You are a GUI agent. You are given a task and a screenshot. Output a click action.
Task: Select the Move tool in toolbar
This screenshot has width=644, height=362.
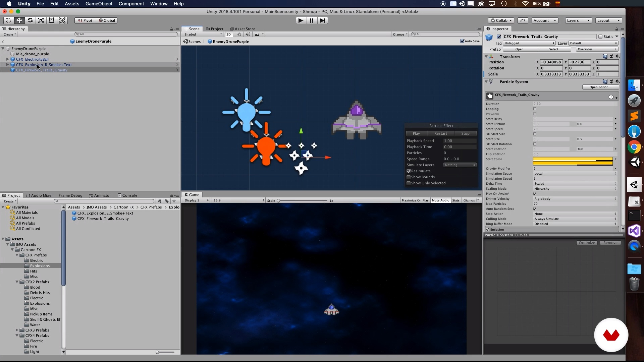19,20
